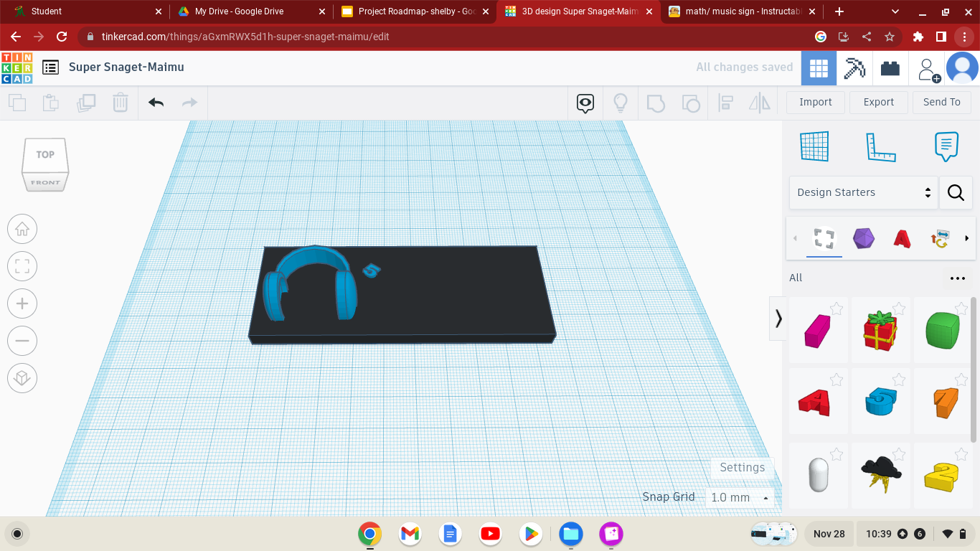Toggle hidden objects using the lightbulb icon

coord(621,103)
